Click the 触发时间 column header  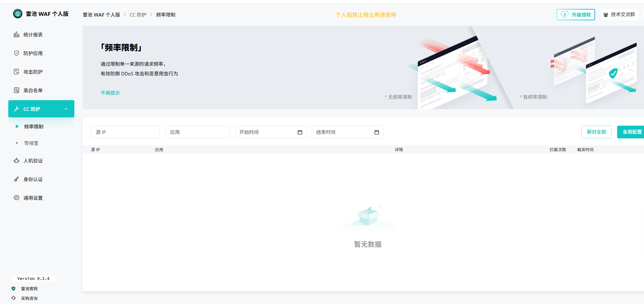[x=585, y=150]
